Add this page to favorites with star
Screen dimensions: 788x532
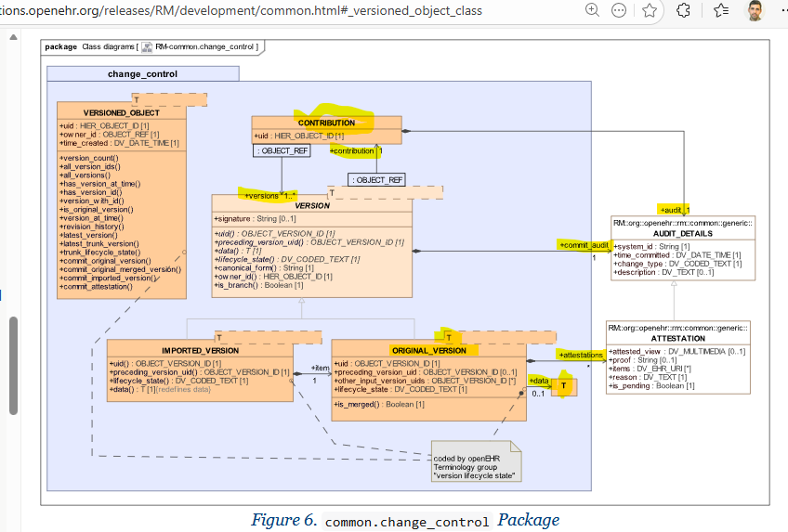pos(650,10)
